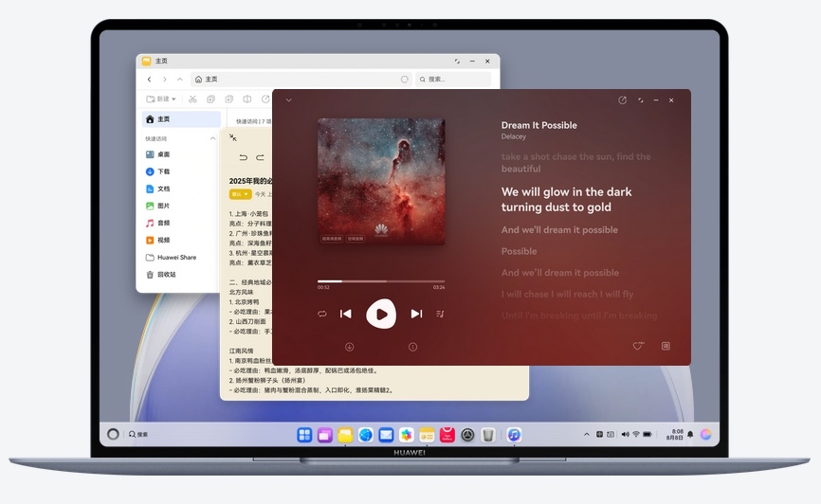Go back in the file manager
Image resolution: width=821 pixels, height=504 pixels.
click(149, 79)
